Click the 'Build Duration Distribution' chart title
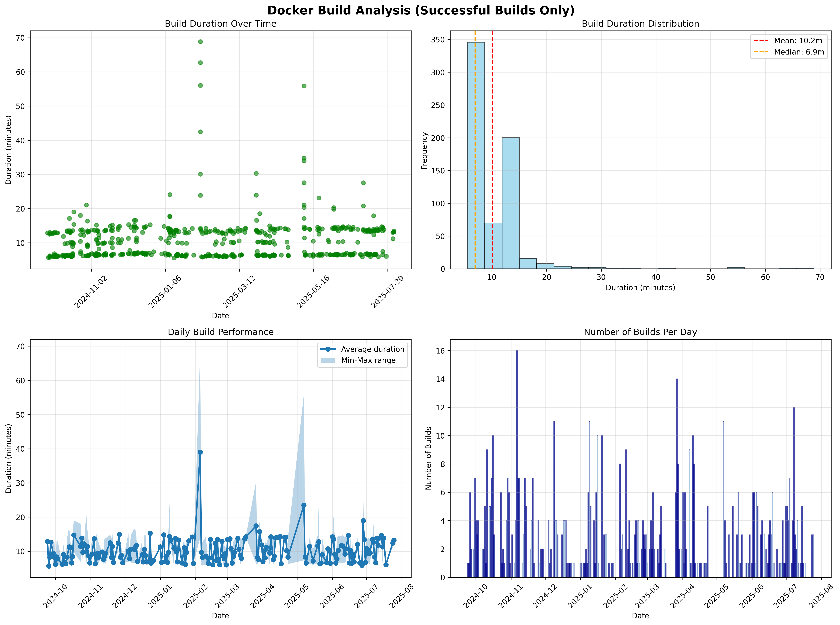The height and width of the screenshot is (625, 840). [640, 24]
